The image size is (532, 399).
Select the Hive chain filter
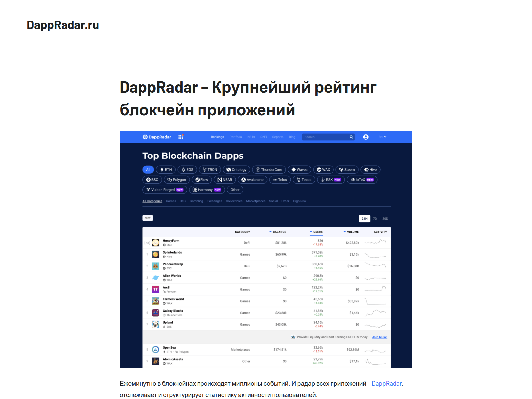[x=370, y=170]
